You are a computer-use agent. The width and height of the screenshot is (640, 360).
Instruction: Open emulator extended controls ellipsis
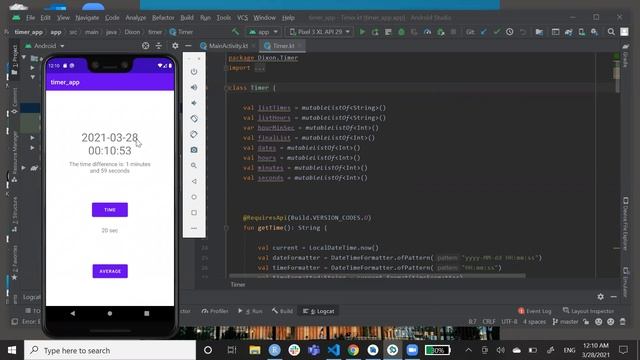(x=194, y=228)
